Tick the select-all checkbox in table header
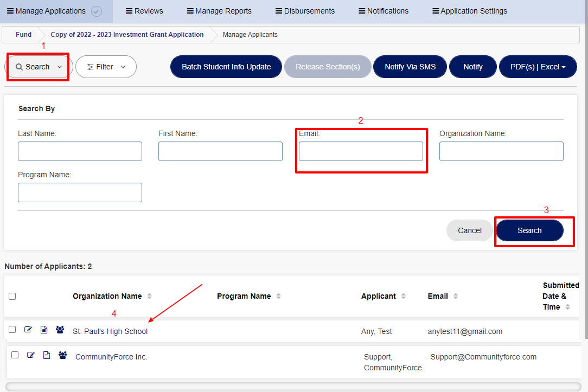588x392 pixels. [12, 297]
